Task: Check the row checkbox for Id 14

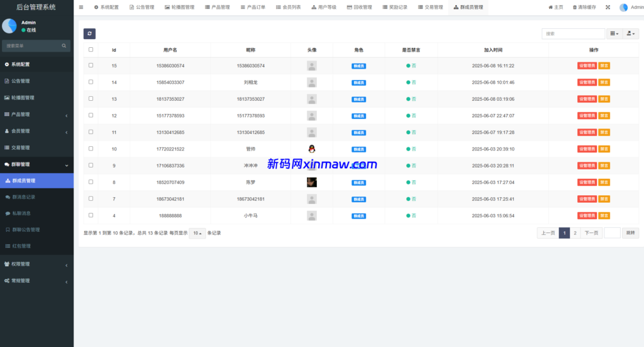Action: pyautogui.click(x=91, y=82)
